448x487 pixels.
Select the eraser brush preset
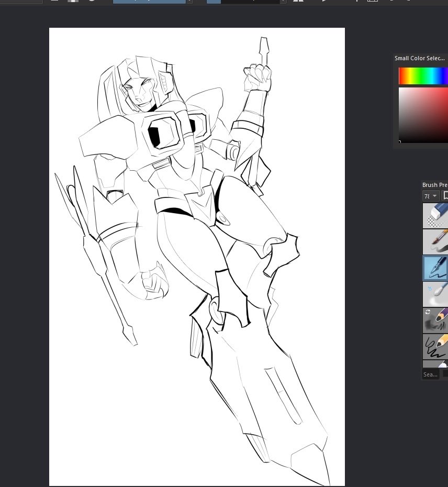pos(435,216)
